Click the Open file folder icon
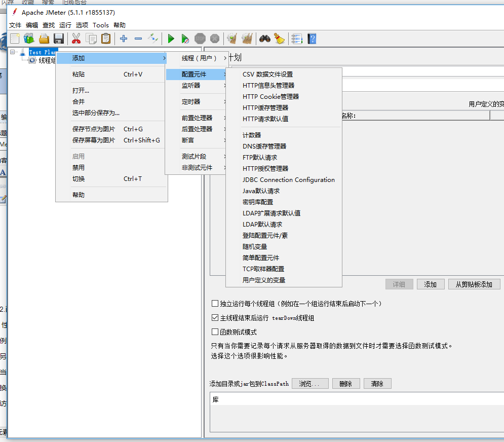This screenshot has height=442, width=504. pyautogui.click(x=44, y=39)
